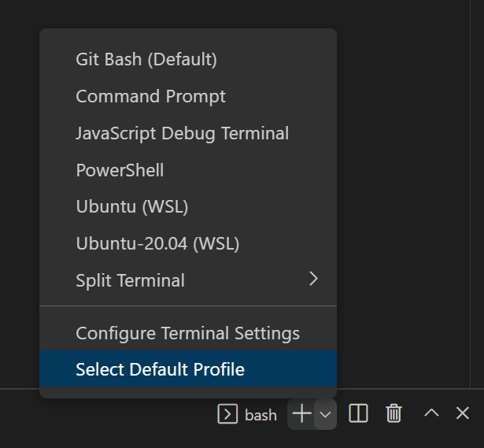Click the bash terminal name label
Image resolution: width=484 pixels, height=448 pixels.
tap(260, 415)
